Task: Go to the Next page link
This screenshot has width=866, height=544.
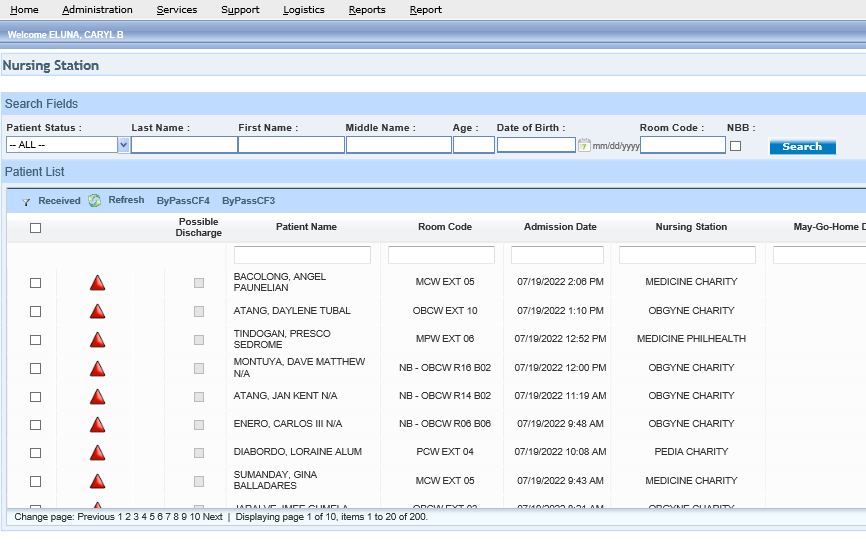Action: [213, 517]
